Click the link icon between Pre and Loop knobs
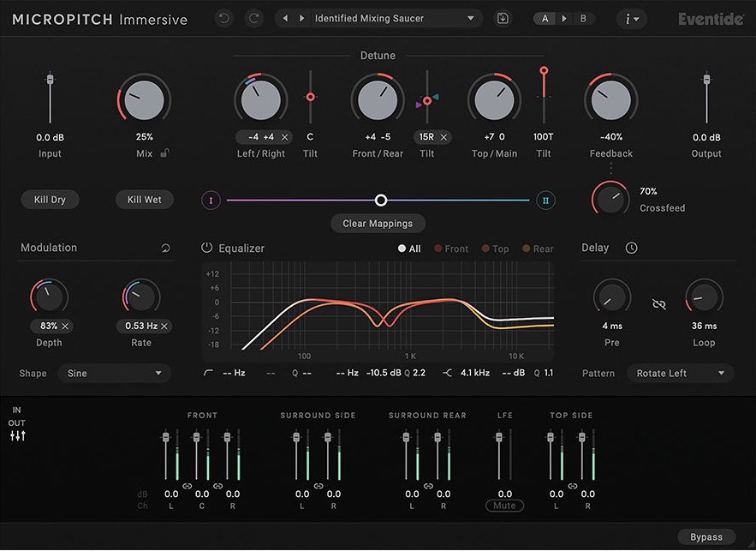756x551 pixels. click(x=658, y=304)
